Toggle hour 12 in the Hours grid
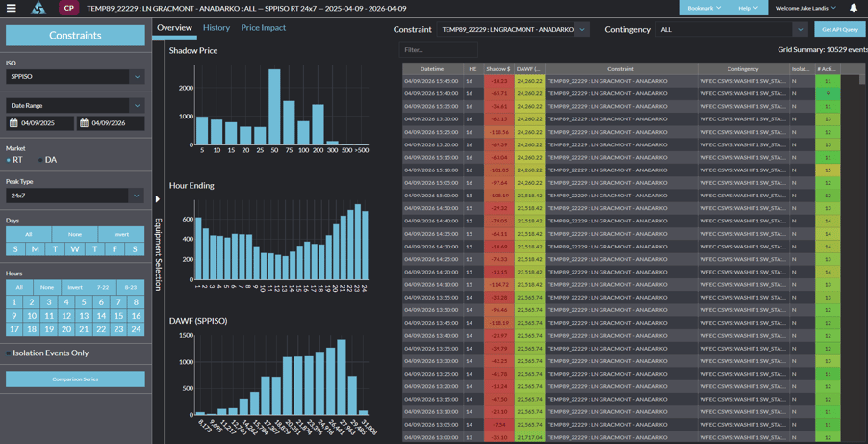This screenshot has height=444, width=868. point(66,315)
